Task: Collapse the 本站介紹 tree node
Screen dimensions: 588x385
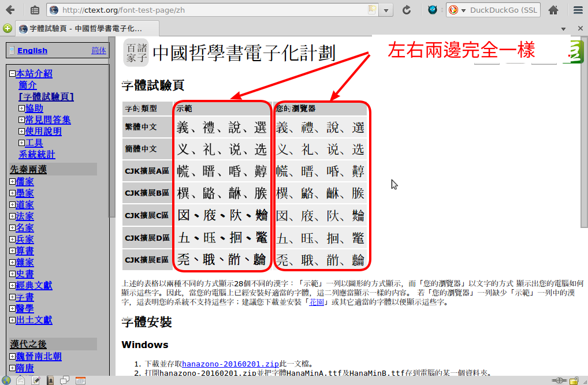Action: point(12,74)
